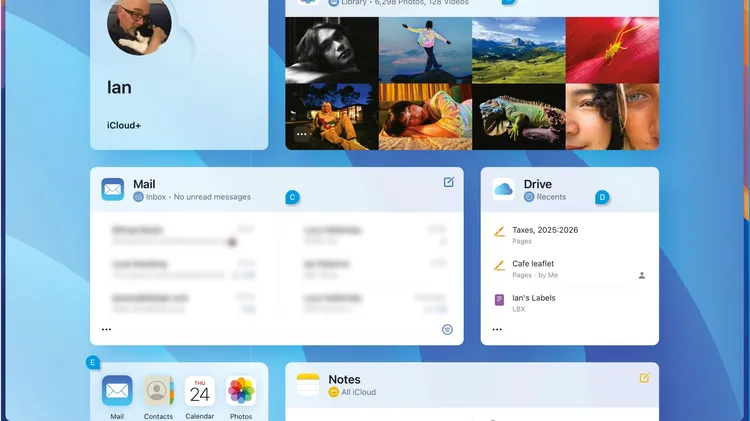Open more options in Drive widget
This screenshot has width=750, height=421.
tap(497, 329)
